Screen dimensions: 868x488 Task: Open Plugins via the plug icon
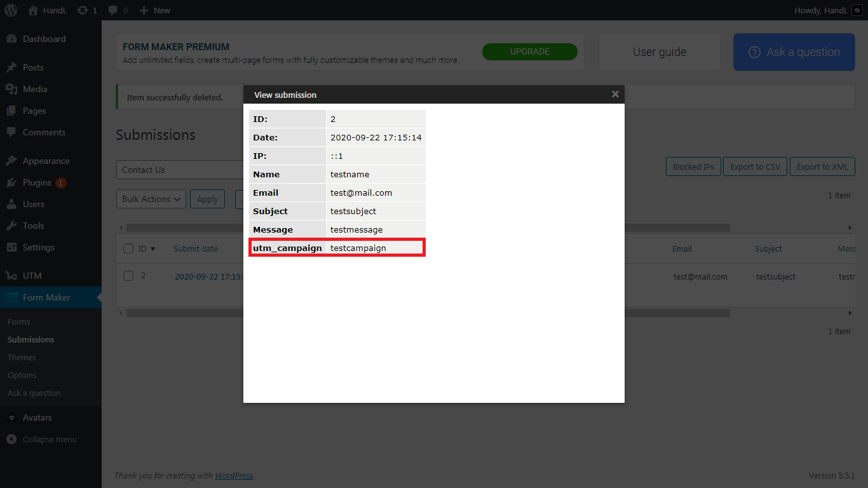[x=11, y=182]
